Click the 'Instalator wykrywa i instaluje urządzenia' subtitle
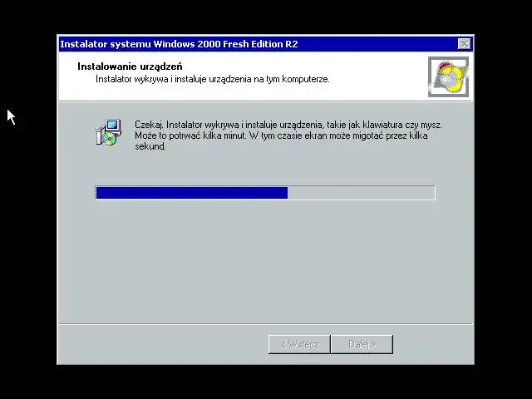This screenshot has height=399, width=532. click(213, 79)
